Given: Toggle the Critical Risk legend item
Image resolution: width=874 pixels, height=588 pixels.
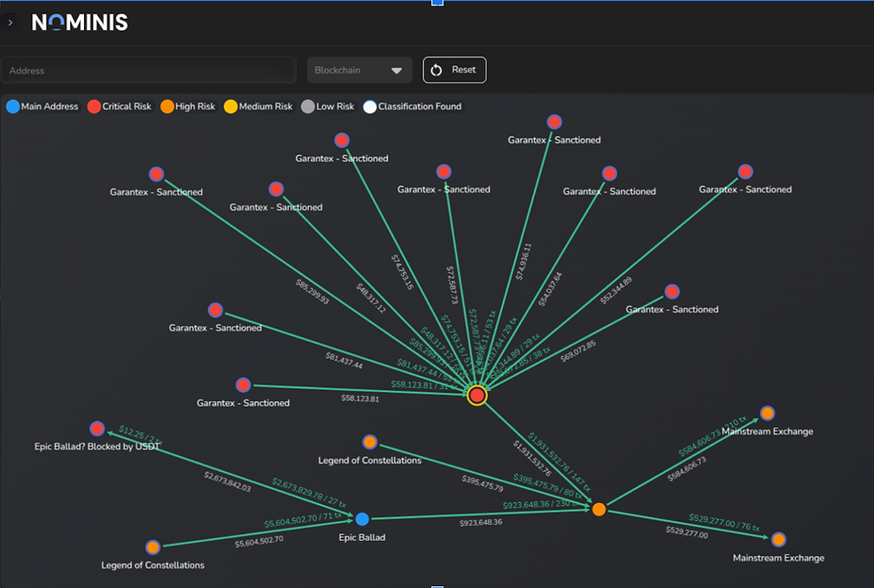Looking at the screenshot, I should pyautogui.click(x=120, y=106).
